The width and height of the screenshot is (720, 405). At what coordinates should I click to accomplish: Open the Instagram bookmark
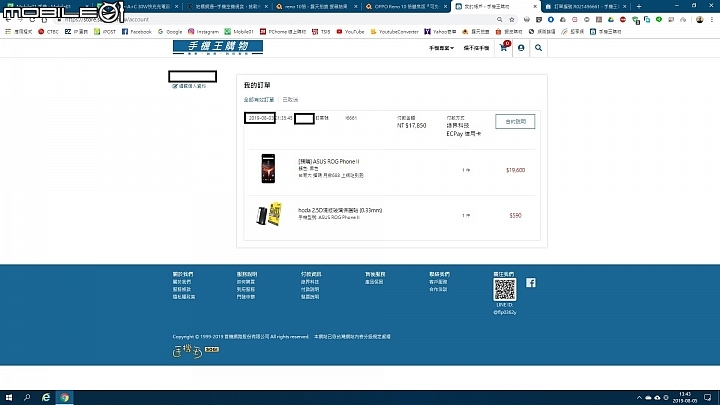tap(203, 32)
